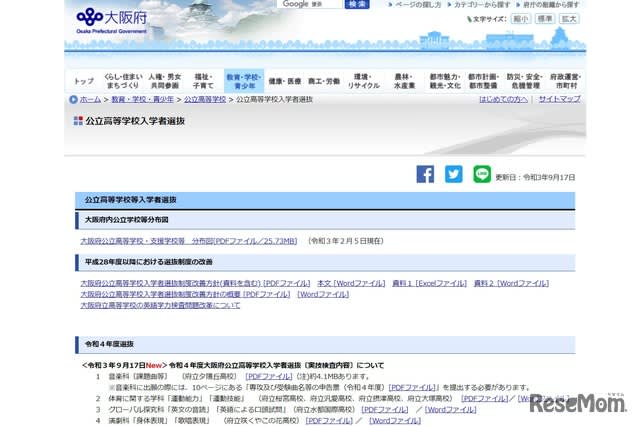Select トップ navigation tab
The image size is (640, 426).
coord(84,81)
